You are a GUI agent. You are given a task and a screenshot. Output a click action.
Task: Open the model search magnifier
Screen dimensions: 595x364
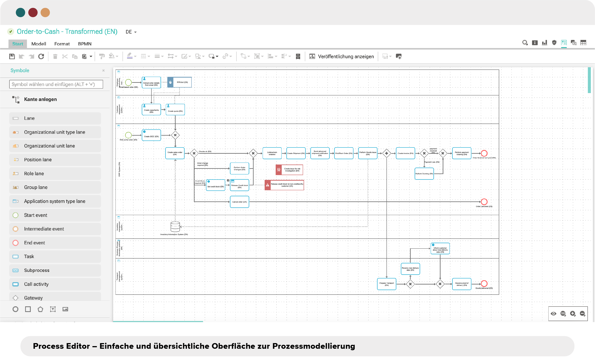pos(525,43)
